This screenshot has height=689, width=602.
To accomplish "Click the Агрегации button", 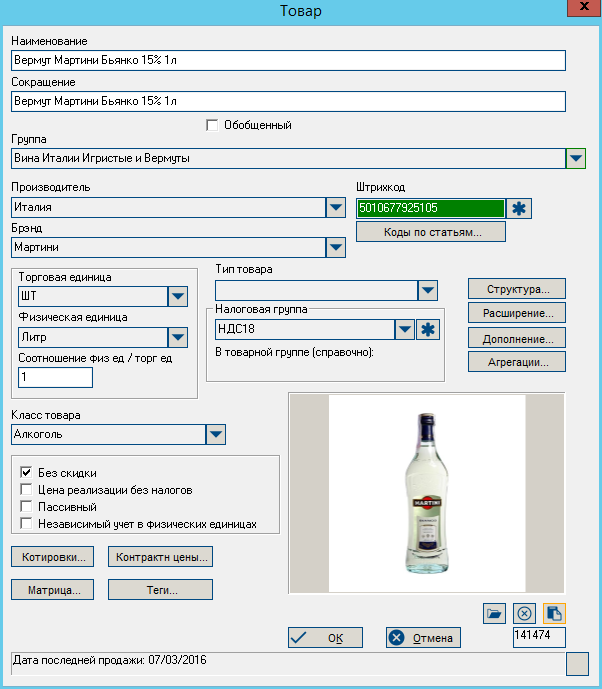I will [517, 362].
